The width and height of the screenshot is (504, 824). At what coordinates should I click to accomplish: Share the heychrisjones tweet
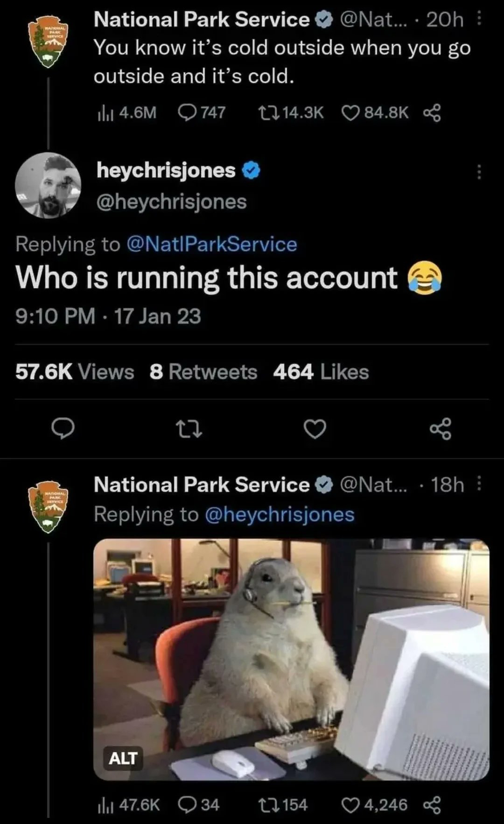tap(441, 428)
